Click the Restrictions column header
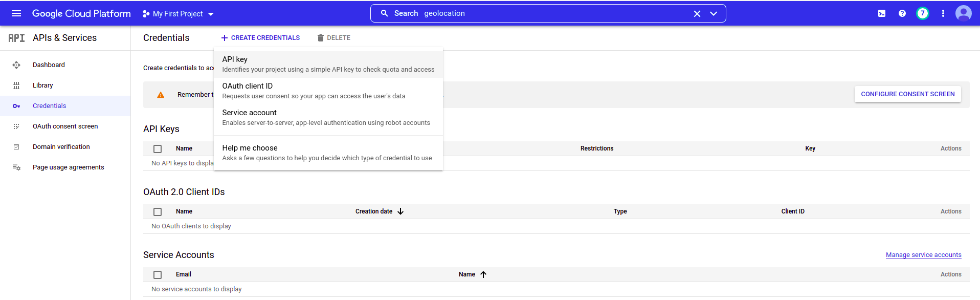This screenshot has height=300, width=980. click(x=597, y=148)
